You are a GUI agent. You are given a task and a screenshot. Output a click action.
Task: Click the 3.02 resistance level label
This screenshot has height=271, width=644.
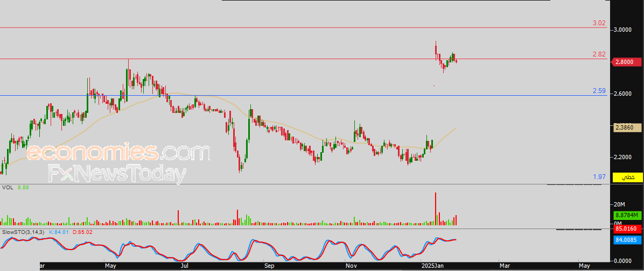point(599,23)
